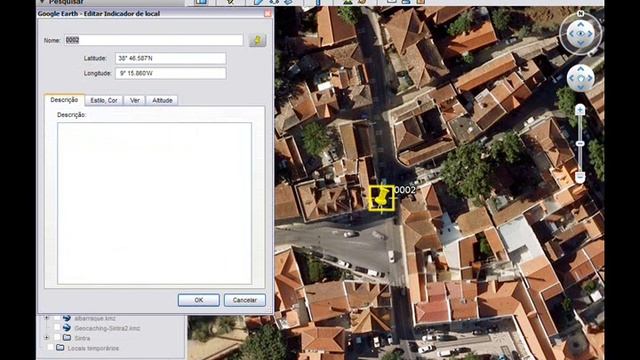Image resolution: width=640 pixels, height=360 pixels.
Task: Collapse the Pesquisar panel triangle
Action: [42, 2]
